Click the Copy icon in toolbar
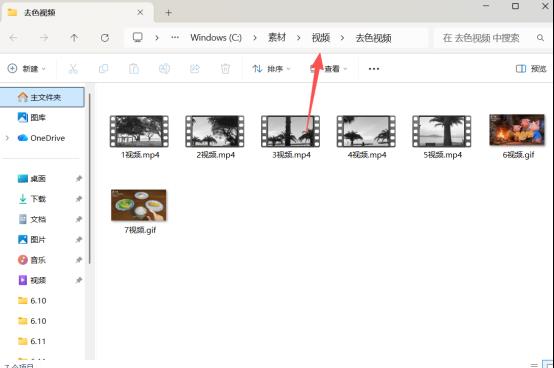The width and height of the screenshot is (554, 368). pyautogui.click(x=103, y=69)
